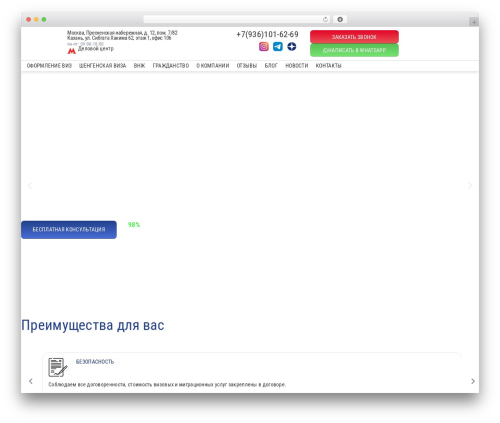Click the green Написать в WhatsApp button
The width and height of the screenshot is (500, 423).
click(x=354, y=50)
